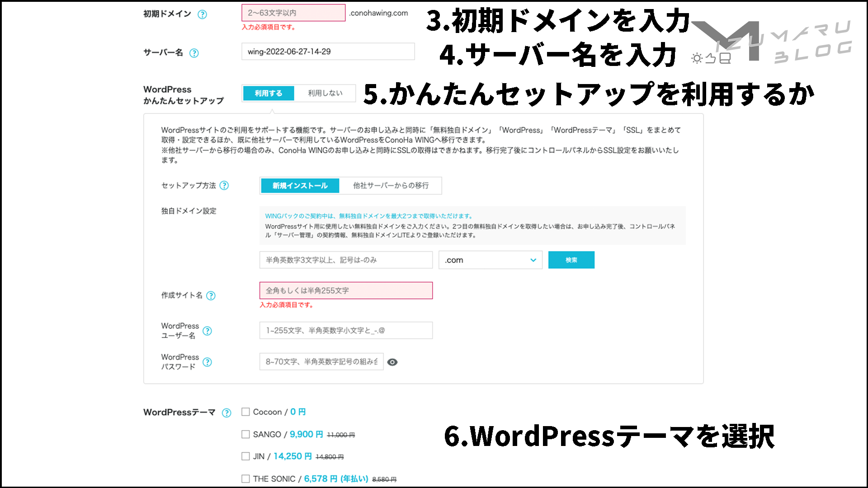This screenshot has height=488, width=868.
Task: Click Cocoon price label 0 円
Action: 298,412
